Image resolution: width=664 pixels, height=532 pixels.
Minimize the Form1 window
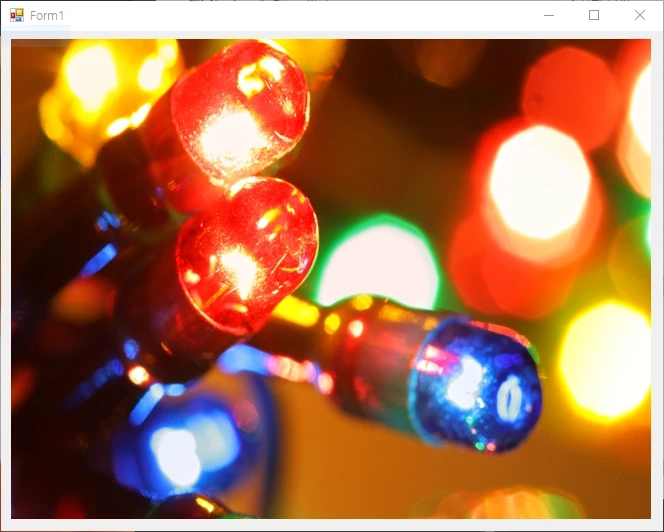point(548,15)
